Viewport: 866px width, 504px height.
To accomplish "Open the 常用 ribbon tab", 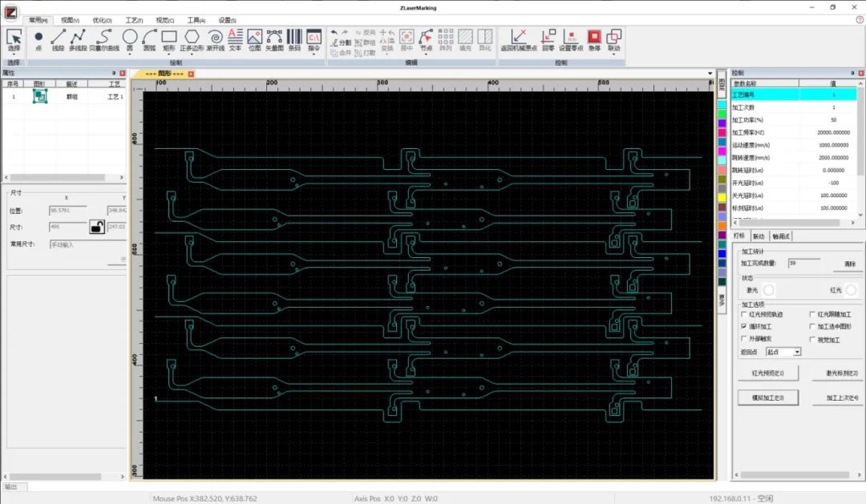I will [38, 20].
